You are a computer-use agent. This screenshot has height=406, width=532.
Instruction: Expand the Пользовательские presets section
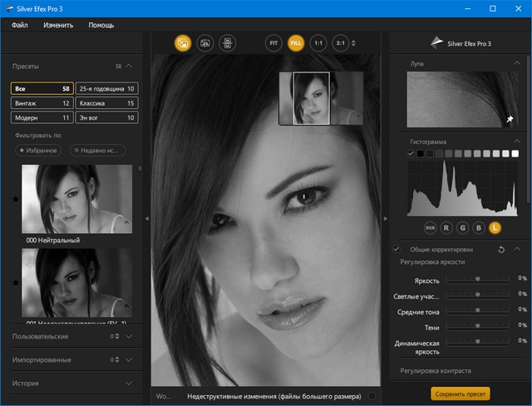pyautogui.click(x=129, y=336)
